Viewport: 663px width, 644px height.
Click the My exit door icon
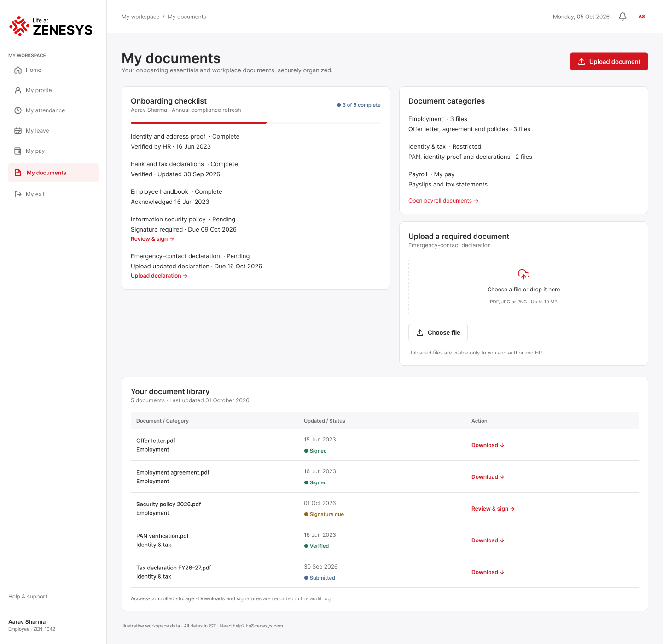click(18, 194)
